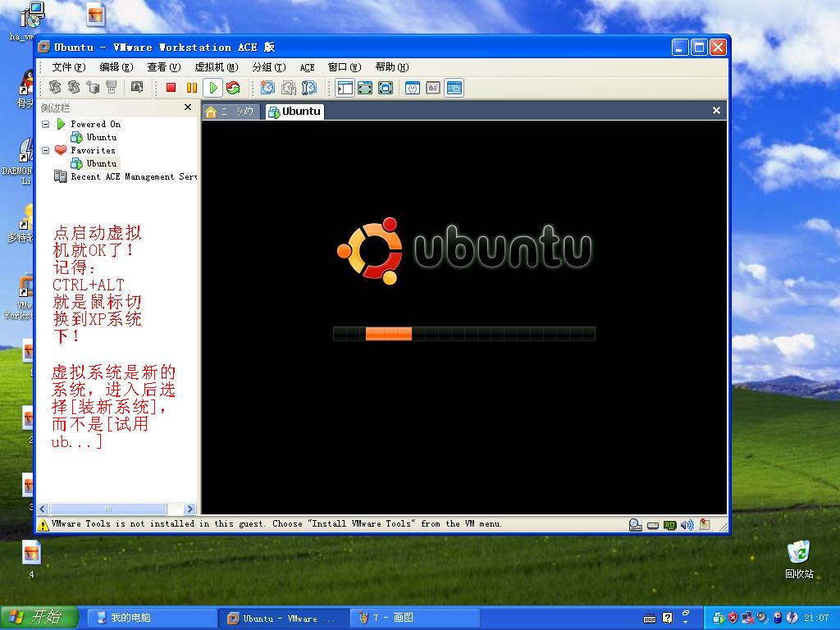
Task: Click the greyed Revert to snapshot icon
Action: (x=288, y=88)
